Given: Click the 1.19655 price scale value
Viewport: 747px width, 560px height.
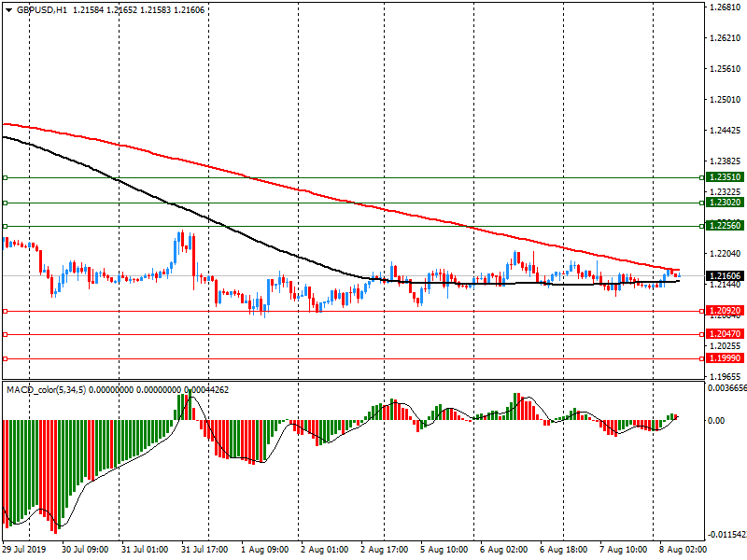Looking at the screenshot, I should coord(726,376).
